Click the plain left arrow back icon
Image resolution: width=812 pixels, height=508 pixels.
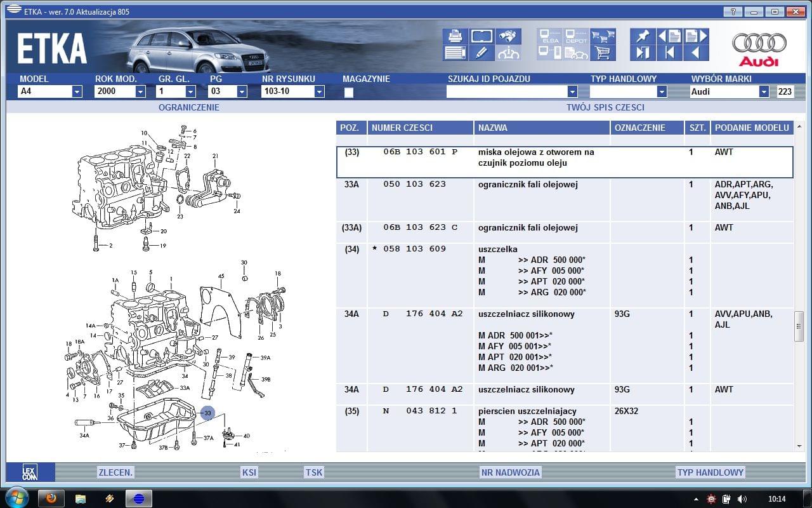click(696, 53)
